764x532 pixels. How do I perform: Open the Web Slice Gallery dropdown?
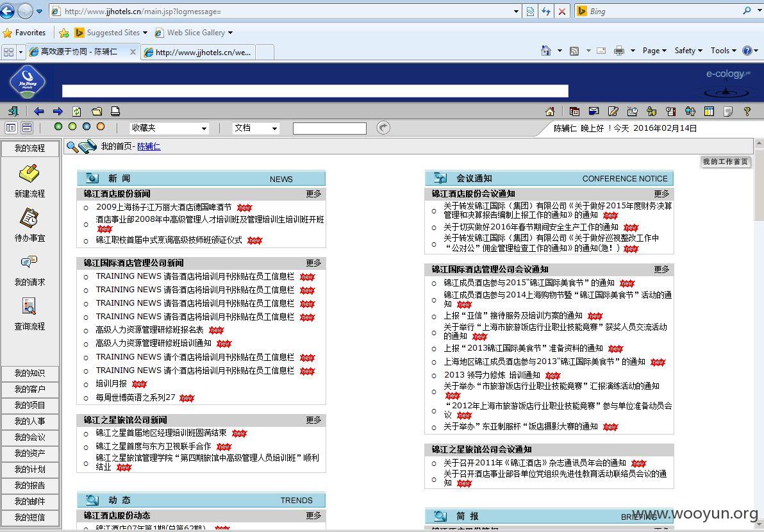194,33
